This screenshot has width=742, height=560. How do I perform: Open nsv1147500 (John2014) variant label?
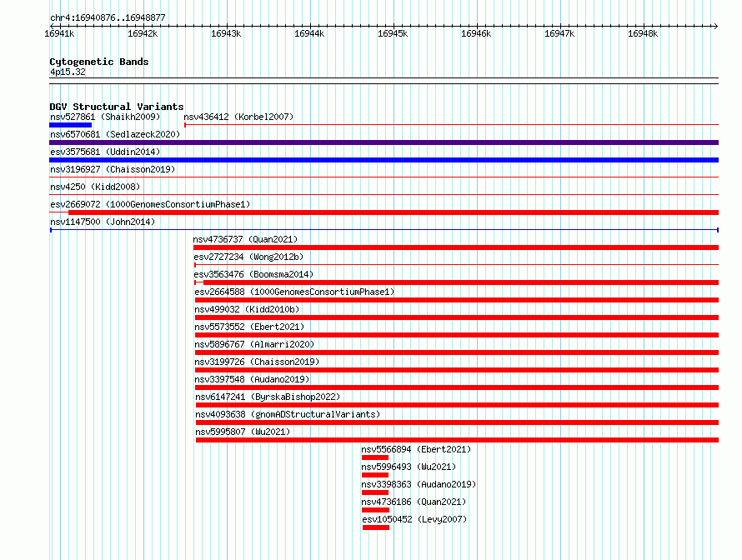103,222
